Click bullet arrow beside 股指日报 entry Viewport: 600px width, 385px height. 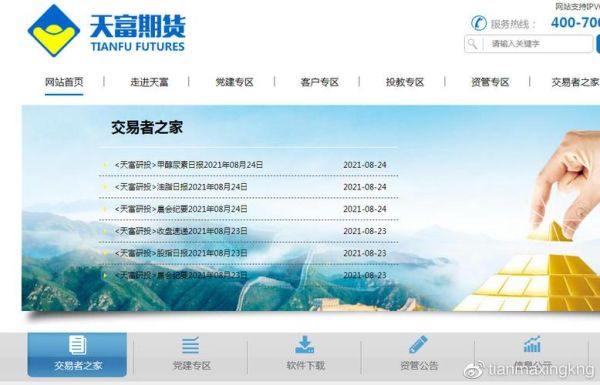click(x=105, y=253)
